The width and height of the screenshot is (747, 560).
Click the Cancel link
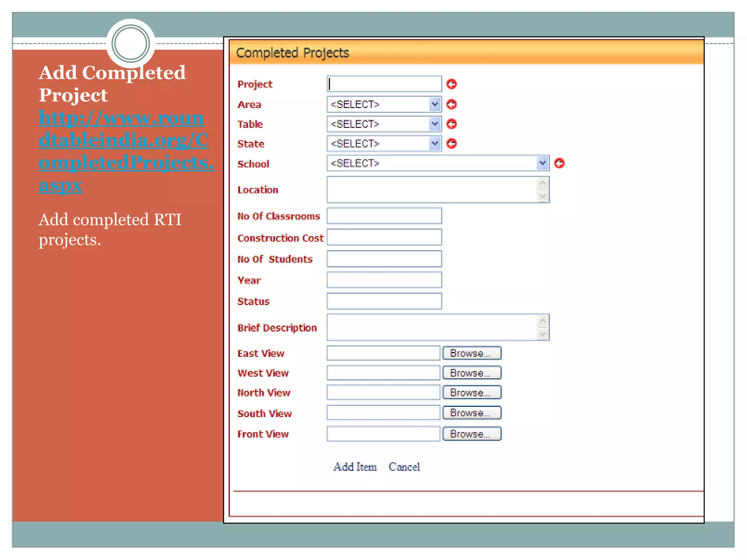point(404,467)
